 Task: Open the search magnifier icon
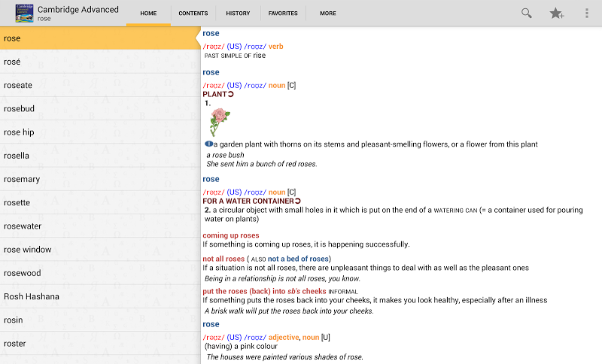(x=526, y=14)
